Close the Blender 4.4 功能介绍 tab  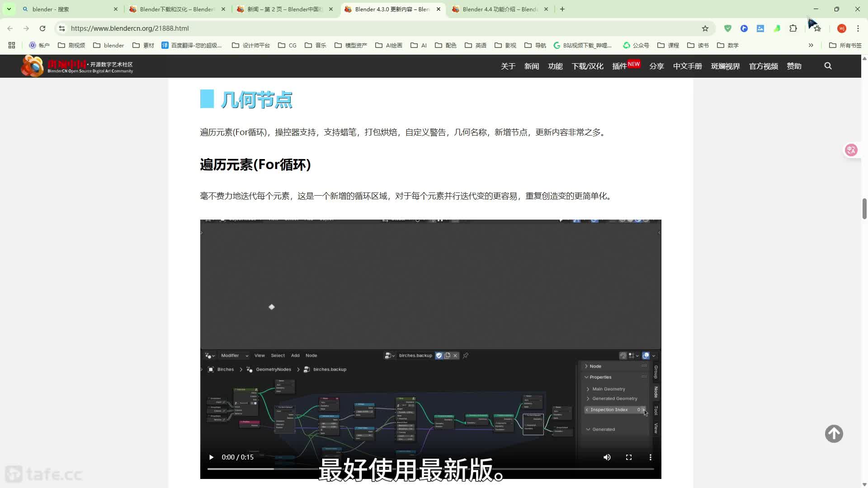(546, 9)
